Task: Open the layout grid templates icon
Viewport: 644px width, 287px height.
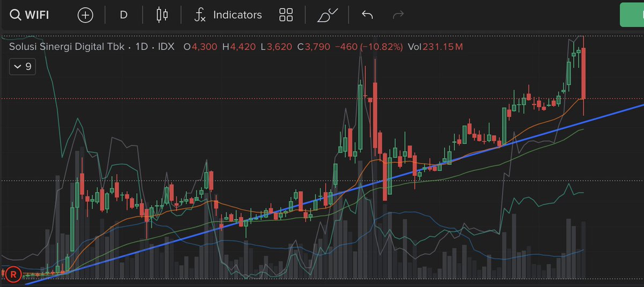Action: [286, 15]
